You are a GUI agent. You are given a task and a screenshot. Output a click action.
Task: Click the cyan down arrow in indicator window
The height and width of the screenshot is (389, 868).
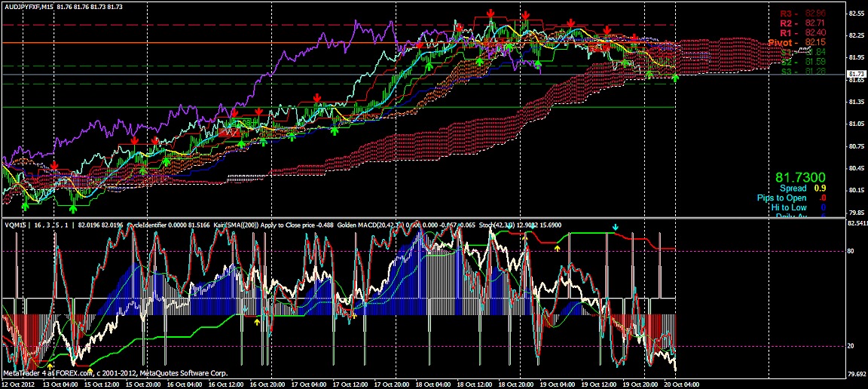615,227
